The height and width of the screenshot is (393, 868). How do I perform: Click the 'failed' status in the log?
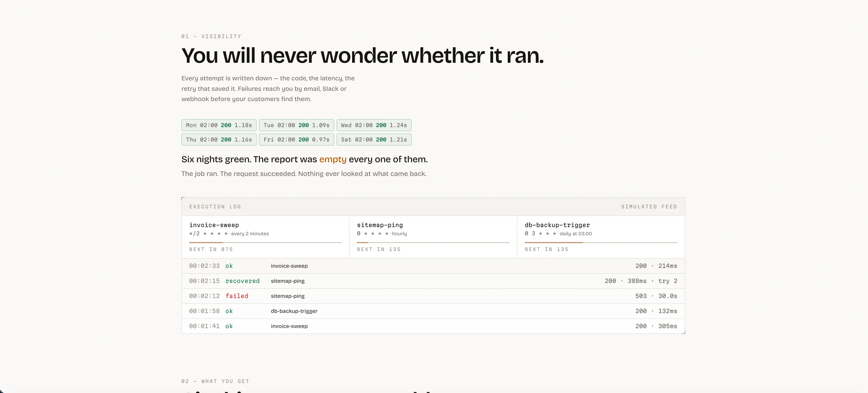pos(237,296)
